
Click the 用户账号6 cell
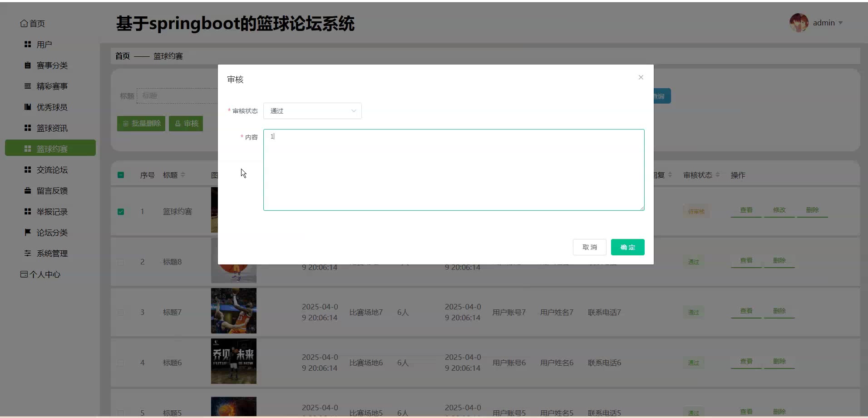pos(509,363)
